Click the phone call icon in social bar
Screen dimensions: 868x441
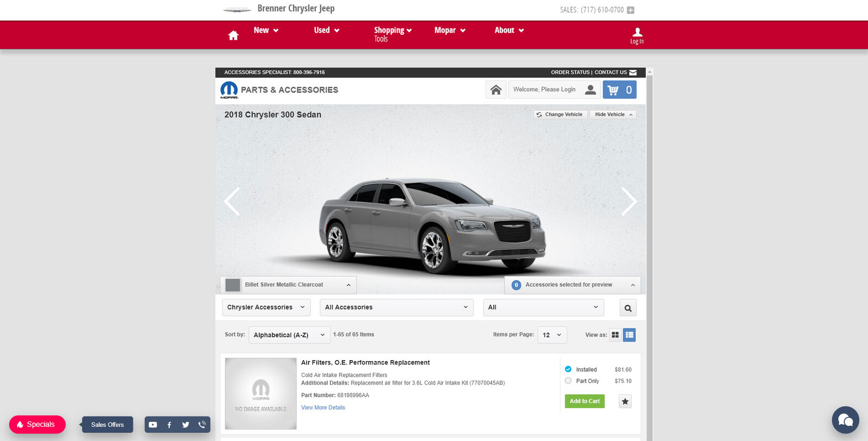pos(202,425)
